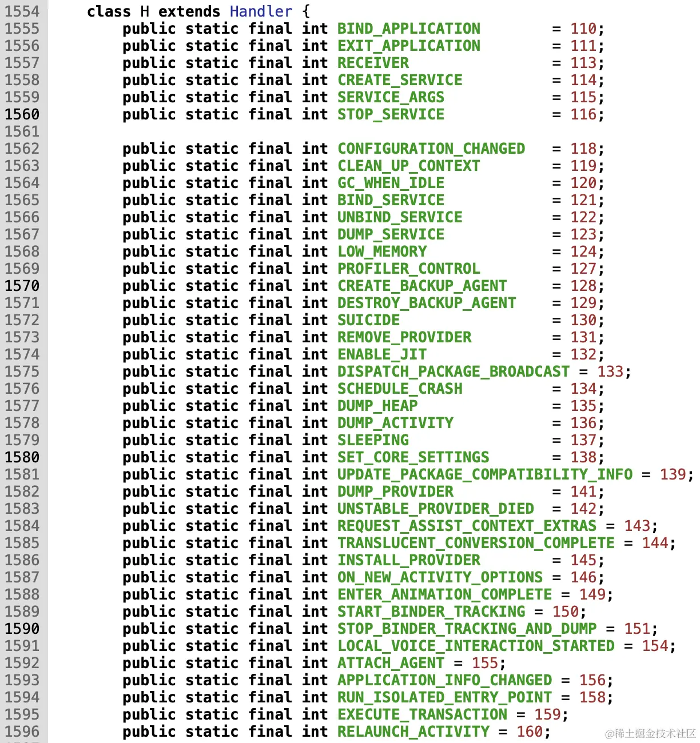Select REQUEST_ASSIST_CONTEXT_EXTRAS constant
Viewport: 700px width, 743px height.
467,526
